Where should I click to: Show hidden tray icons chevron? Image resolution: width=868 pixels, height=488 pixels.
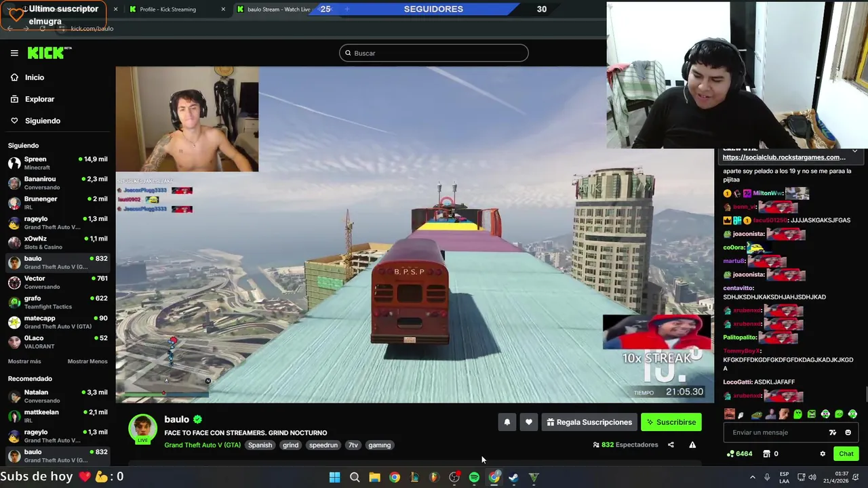click(x=753, y=477)
